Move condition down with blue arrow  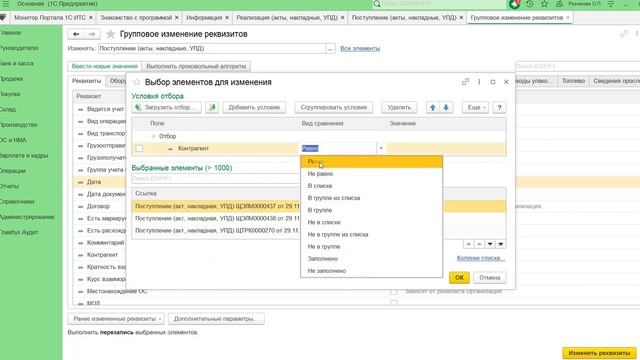[x=446, y=107]
